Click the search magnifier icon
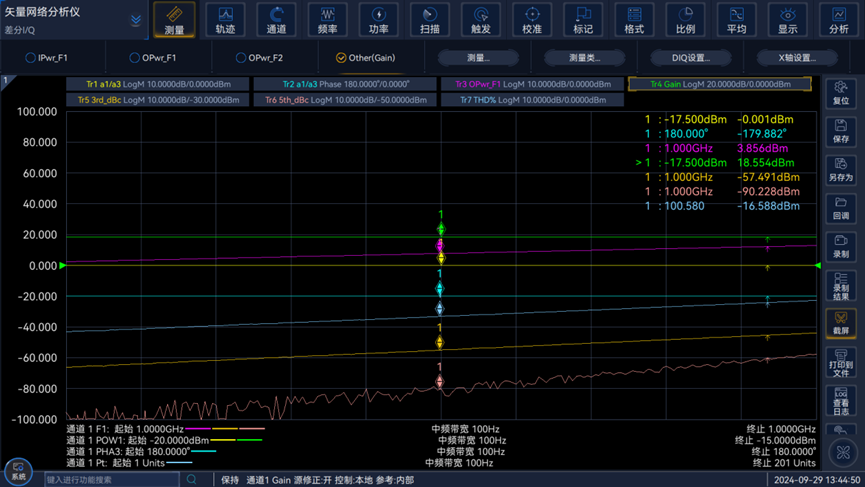This screenshot has width=865, height=487. tap(191, 479)
